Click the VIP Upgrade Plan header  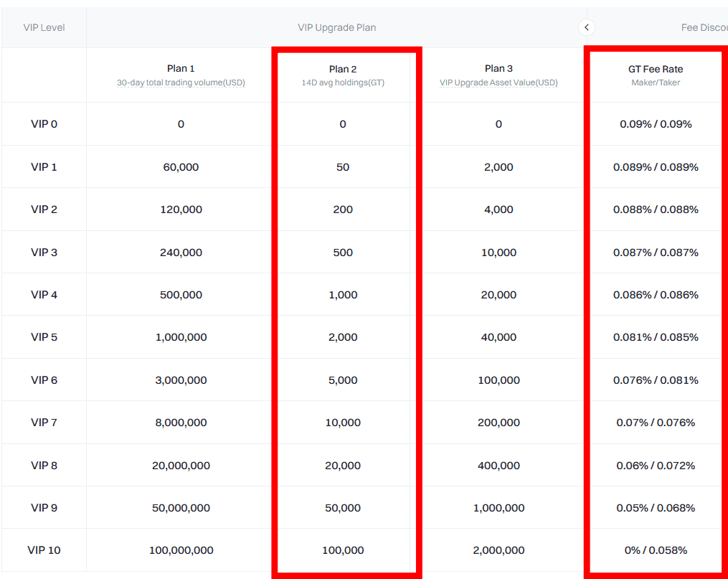[336, 27]
